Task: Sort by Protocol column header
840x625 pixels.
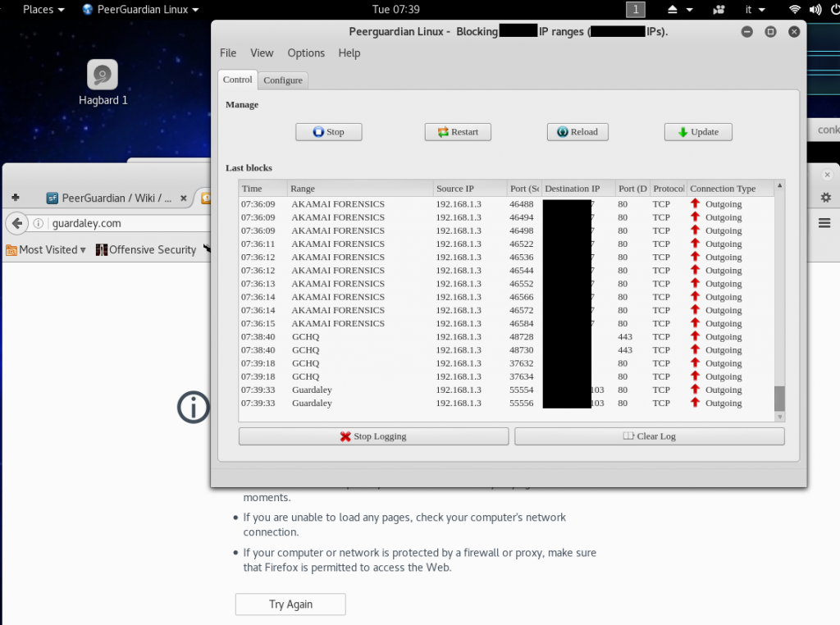Action: (669, 189)
